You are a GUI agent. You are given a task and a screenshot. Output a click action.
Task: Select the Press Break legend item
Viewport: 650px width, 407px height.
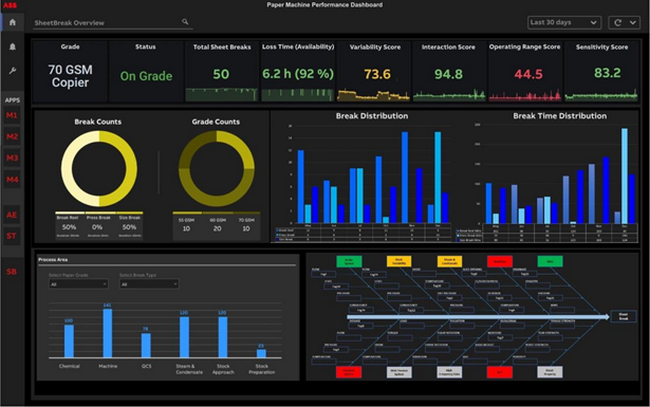click(x=98, y=226)
